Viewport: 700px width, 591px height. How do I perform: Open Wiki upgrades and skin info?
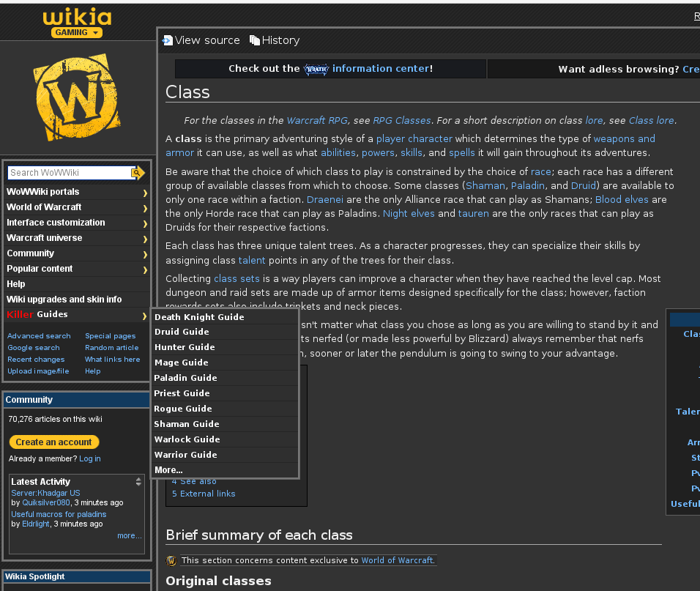77,300
